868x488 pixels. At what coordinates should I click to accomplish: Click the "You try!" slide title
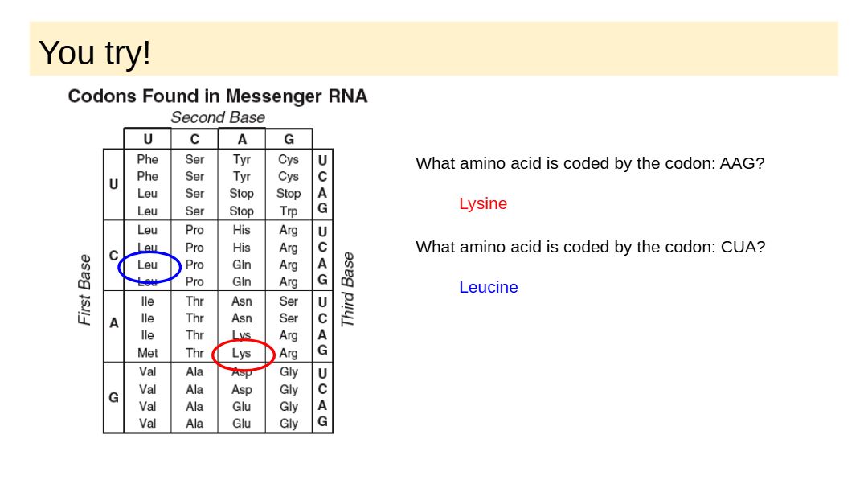click(95, 53)
